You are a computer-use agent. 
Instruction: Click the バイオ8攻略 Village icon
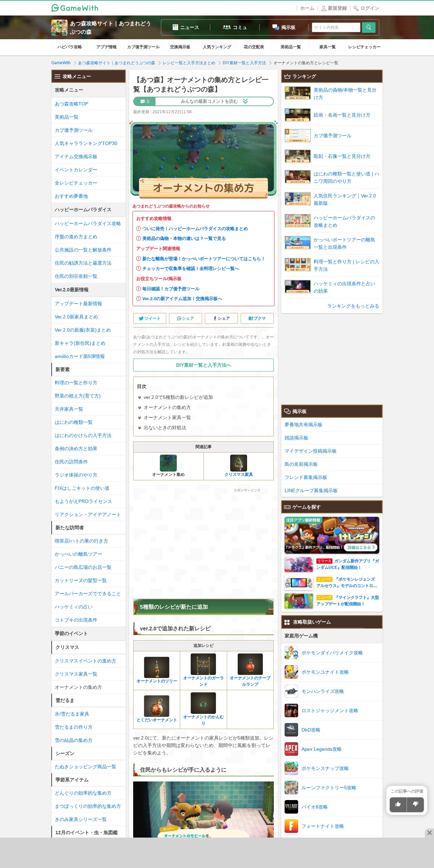[291, 807]
